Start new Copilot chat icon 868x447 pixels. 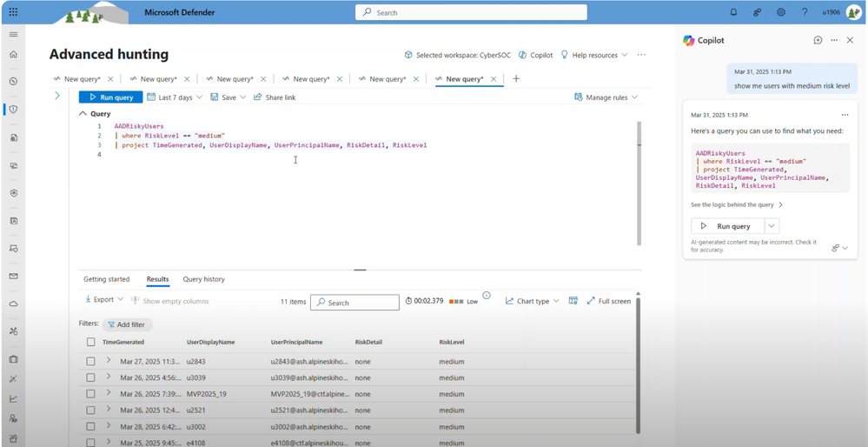(x=818, y=40)
